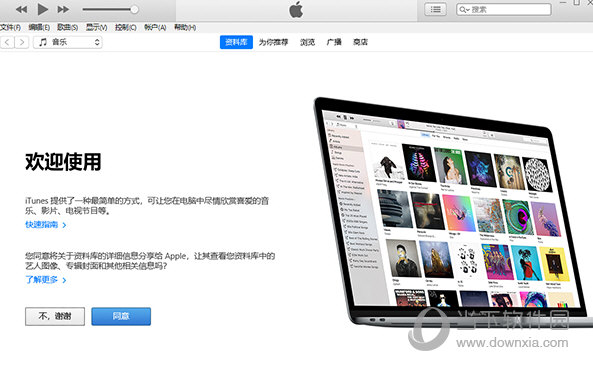
Task: Select the 资料库 tab
Action: pos(236,42)
